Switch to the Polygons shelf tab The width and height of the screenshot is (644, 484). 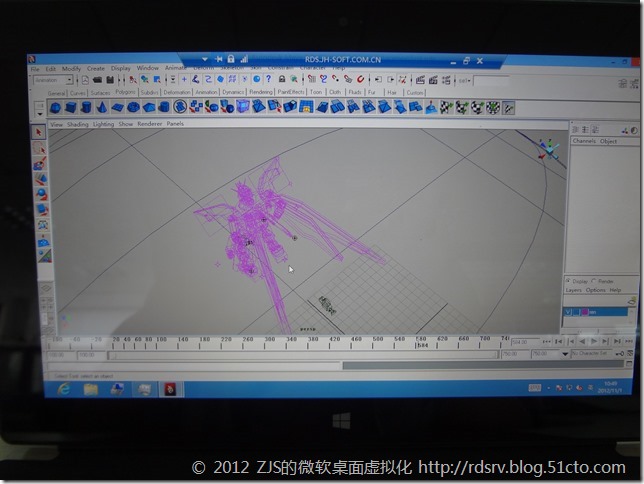pyautogui.click(x=125, y=92)
